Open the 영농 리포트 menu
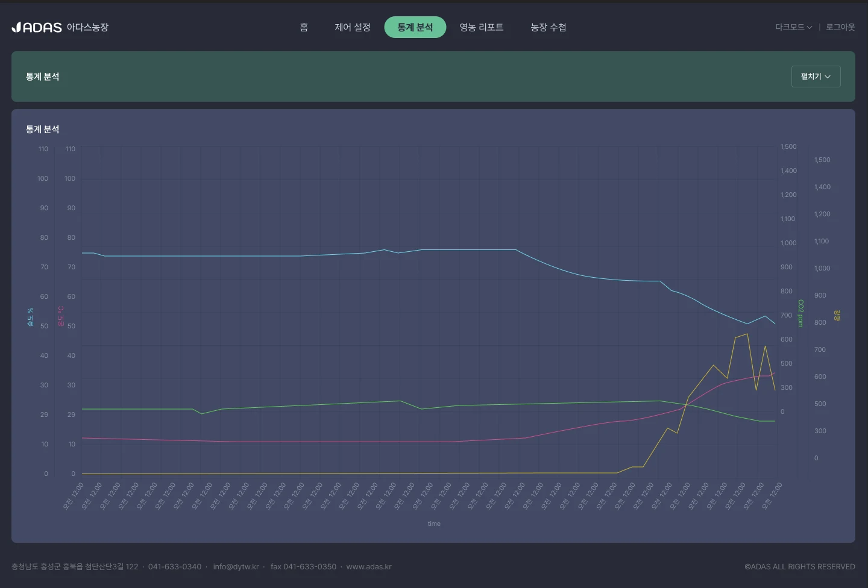This screenshot has height=588, width=868. pyautogui.click(x=482, y=27)
